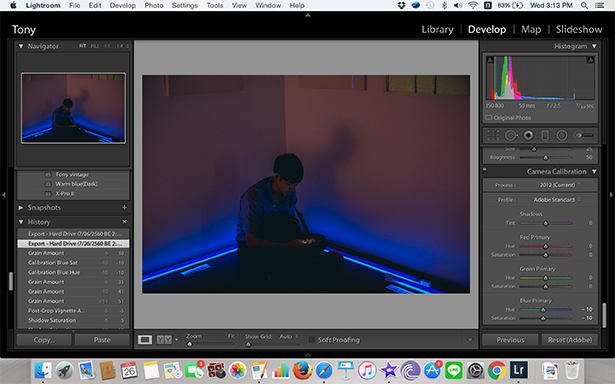Screen dimensions: 615x384
Task: Open the Develop menu in menu bar
Action: (x=122, y=5)
